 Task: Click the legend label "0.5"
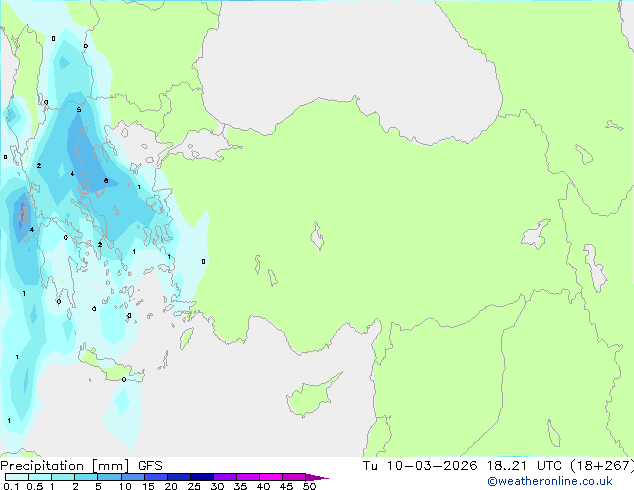pyautogui.click(x=34, y=486)
